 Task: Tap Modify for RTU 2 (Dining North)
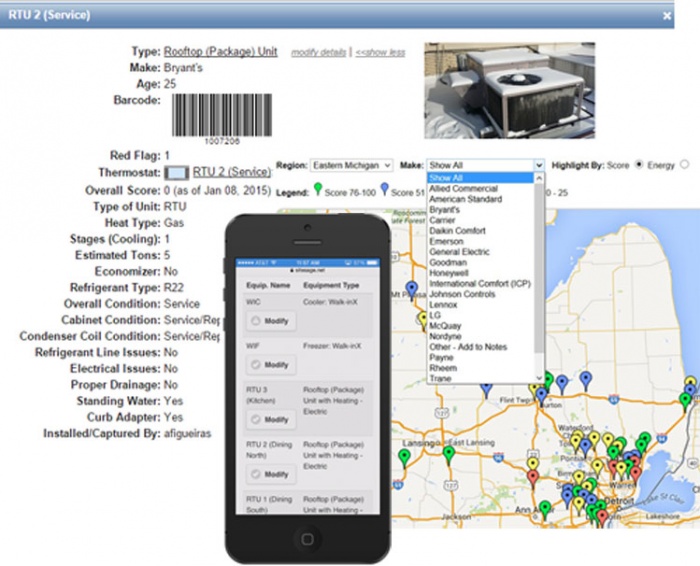click(x=271, y=474)
